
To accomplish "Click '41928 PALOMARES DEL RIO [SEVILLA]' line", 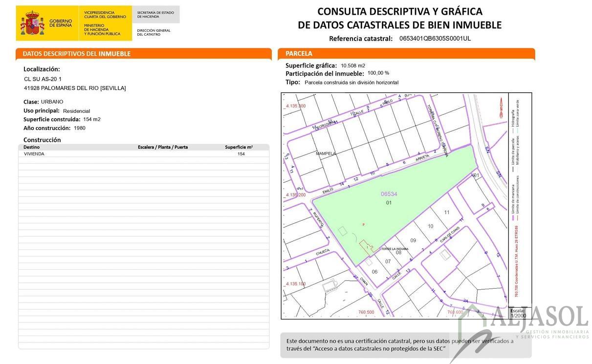I will coord(75,88).
